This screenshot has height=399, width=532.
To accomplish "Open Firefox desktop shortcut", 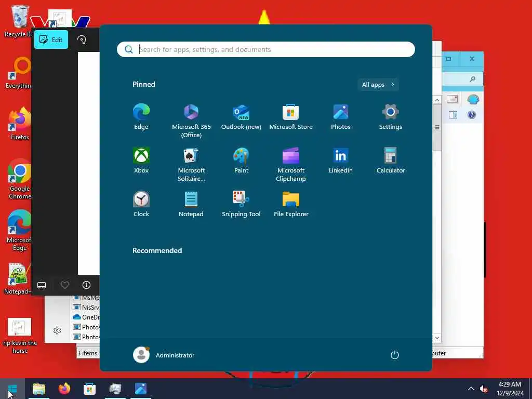I will 20,124.
